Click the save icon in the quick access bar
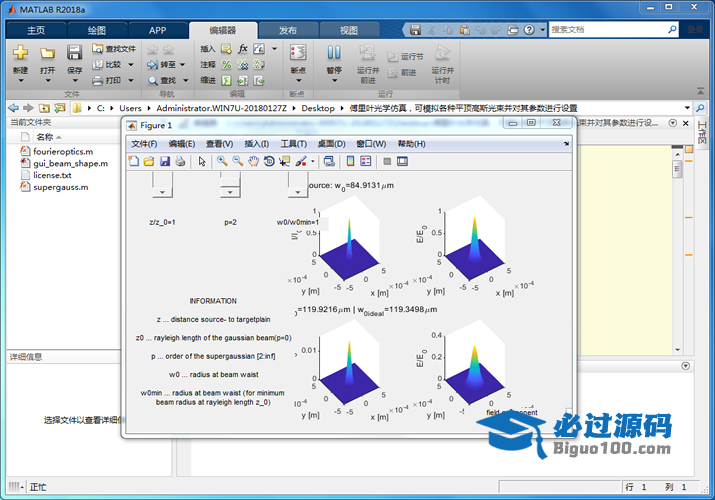Image resolution: width=715 pixels, height=500 pixels. (x=415, y=30)
